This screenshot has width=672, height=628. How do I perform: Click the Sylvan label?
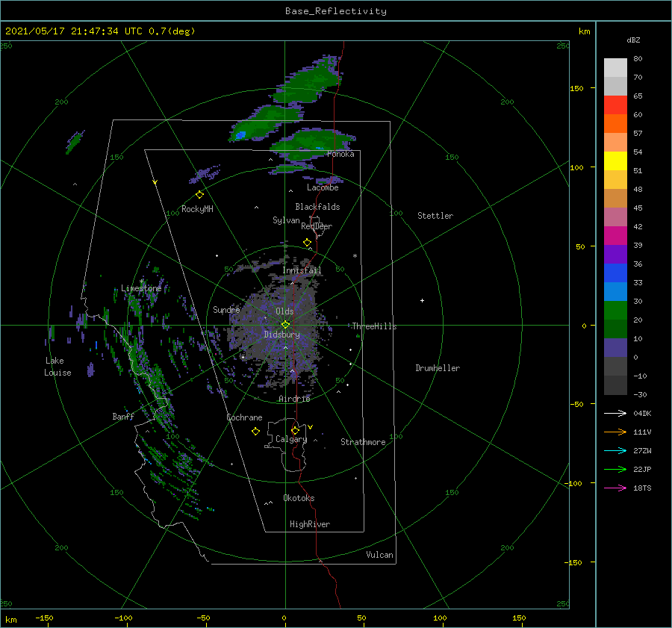(286, 220)
